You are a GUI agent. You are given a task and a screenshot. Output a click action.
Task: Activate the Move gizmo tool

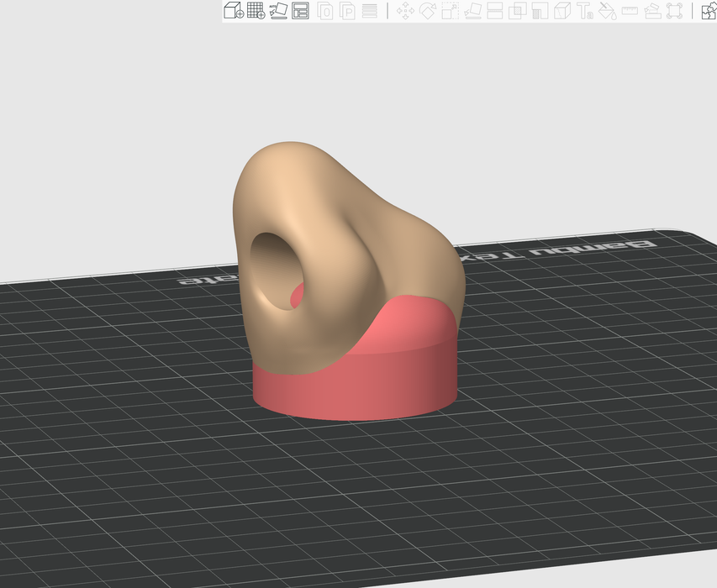[x=405, y=11]
